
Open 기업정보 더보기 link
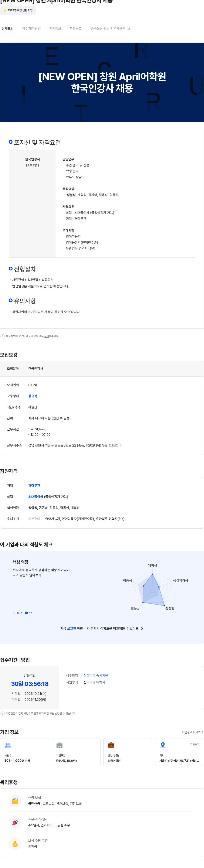coord(193,732)
